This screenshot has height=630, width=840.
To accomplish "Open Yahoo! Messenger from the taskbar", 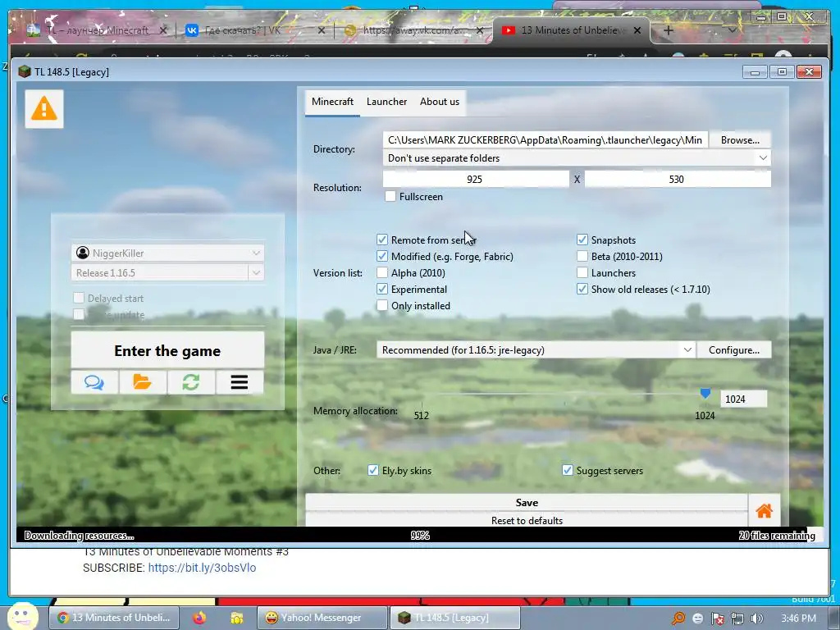I will [322, 618].
